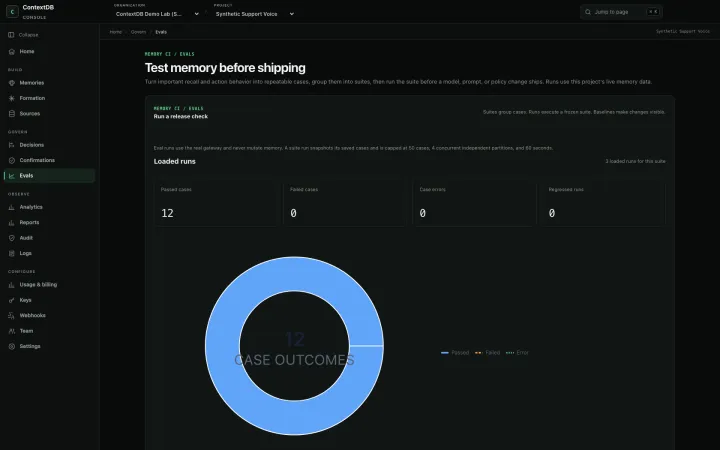Click the Govern breadcrumb link
Screen dimensions: 720x450
(138, 32)
